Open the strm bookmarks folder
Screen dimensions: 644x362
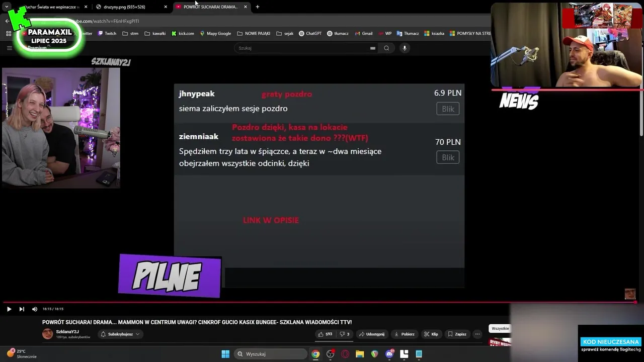pyautogui.click(x=130, y=34)
